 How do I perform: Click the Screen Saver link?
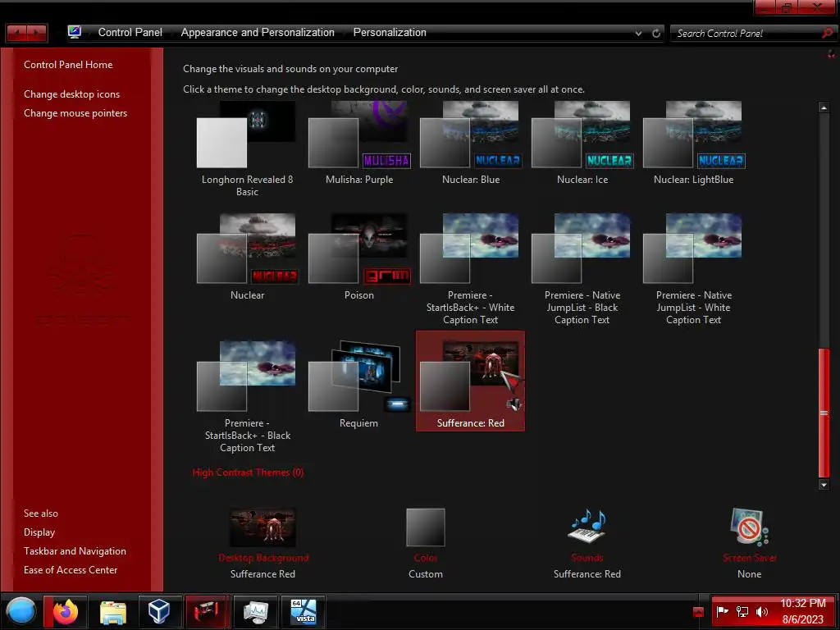[x=749, y=558]
